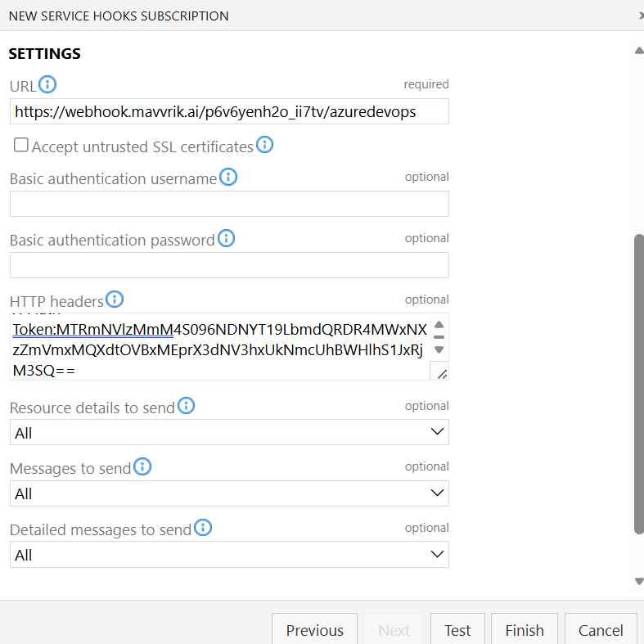The width and height of the screenshot is (644, 644).
Task: Open info tooltip for Basic authentication password
Action: pyautogui.click(x=226, y=238)
